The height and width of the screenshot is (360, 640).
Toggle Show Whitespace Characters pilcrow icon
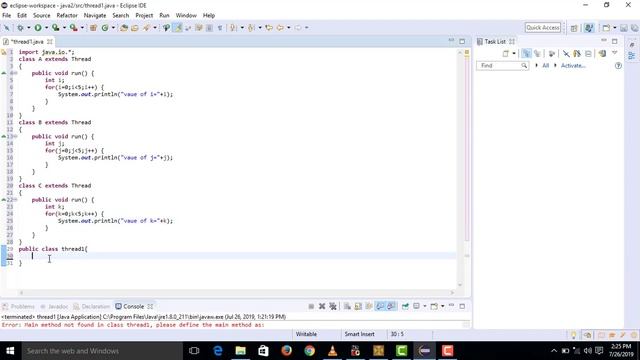click(220, 28)
